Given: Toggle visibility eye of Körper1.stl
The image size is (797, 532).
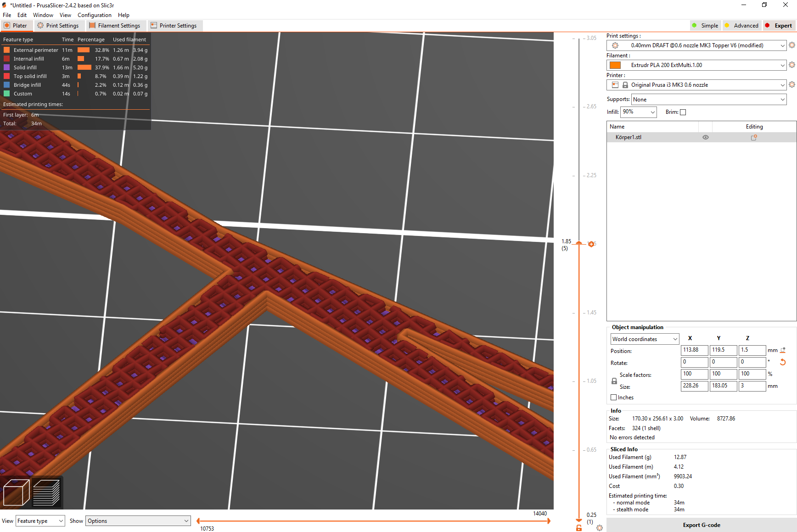Looking at the screenshot, I should (706, 137).
